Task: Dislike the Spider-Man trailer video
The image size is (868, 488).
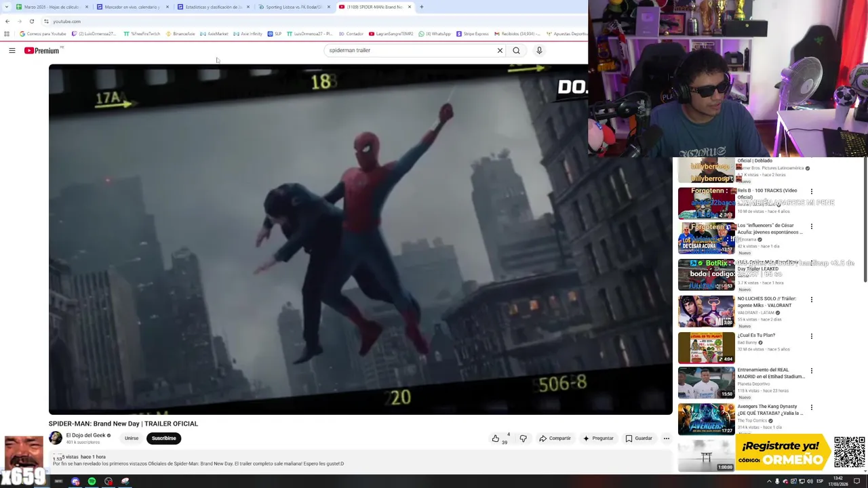Action: (523, 439)
